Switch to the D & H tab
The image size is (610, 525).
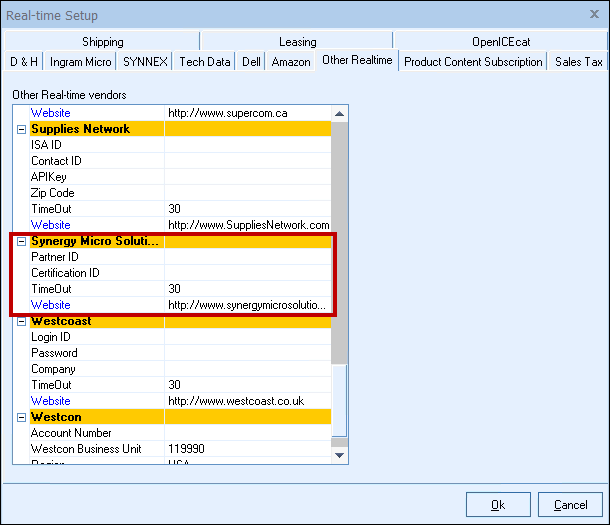click(x=24, y=62)
